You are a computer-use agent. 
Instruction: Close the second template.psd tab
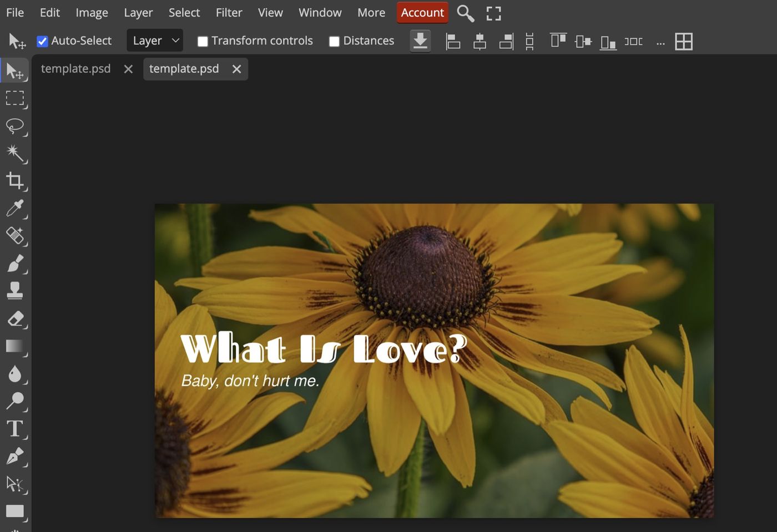tap(236, 69)
